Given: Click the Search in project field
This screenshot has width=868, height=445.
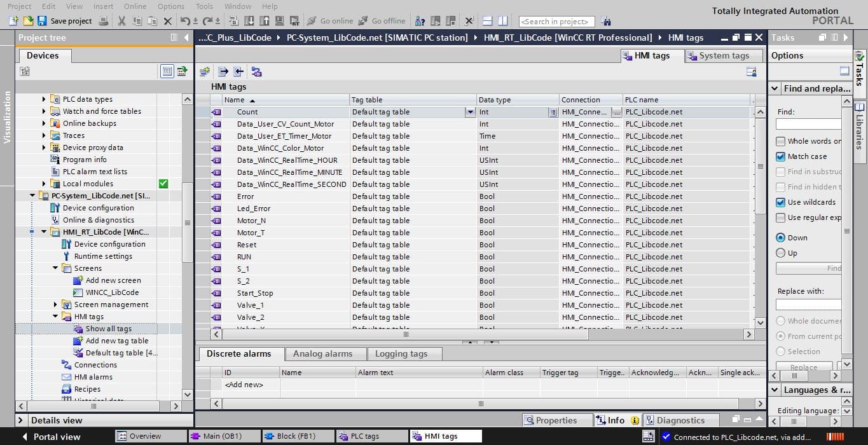Looking at the screenshot, I should point(556,22).
